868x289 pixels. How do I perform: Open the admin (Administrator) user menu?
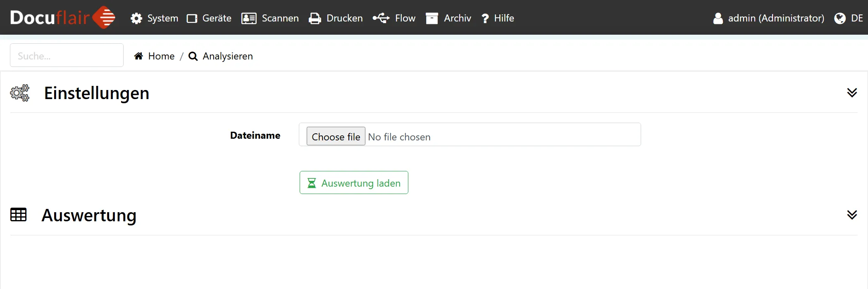(769, 18)
